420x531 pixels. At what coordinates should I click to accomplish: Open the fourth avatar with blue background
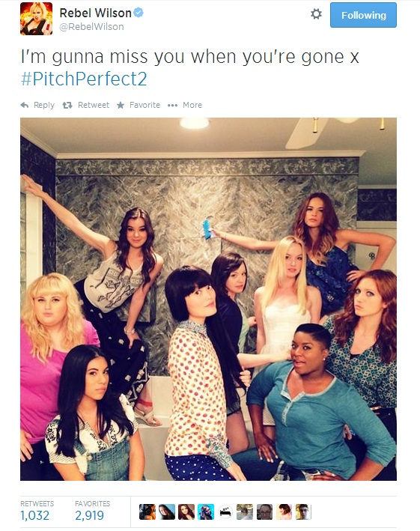coord(206,512)
